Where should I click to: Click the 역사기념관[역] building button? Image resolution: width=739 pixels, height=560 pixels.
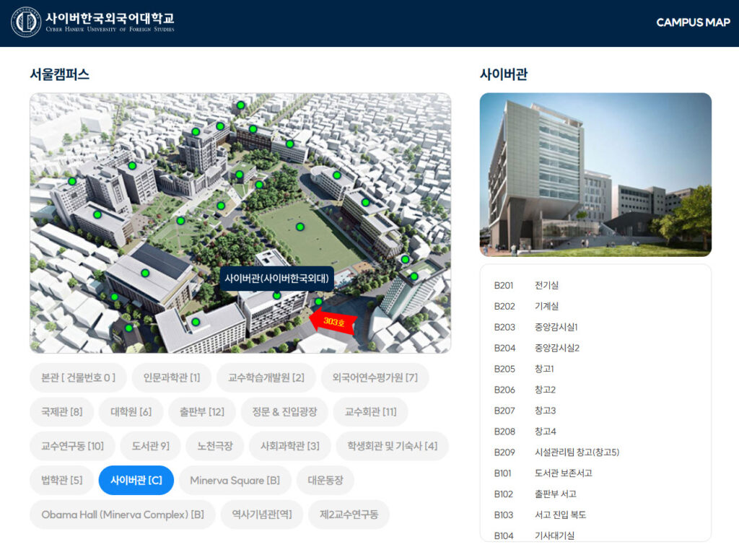262,515
